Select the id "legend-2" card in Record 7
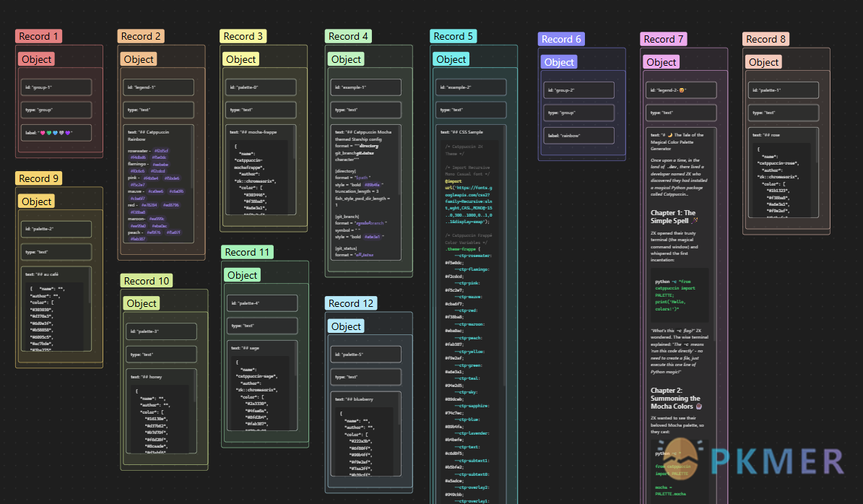Screen dimensions: 863x504 coord(682,90)
